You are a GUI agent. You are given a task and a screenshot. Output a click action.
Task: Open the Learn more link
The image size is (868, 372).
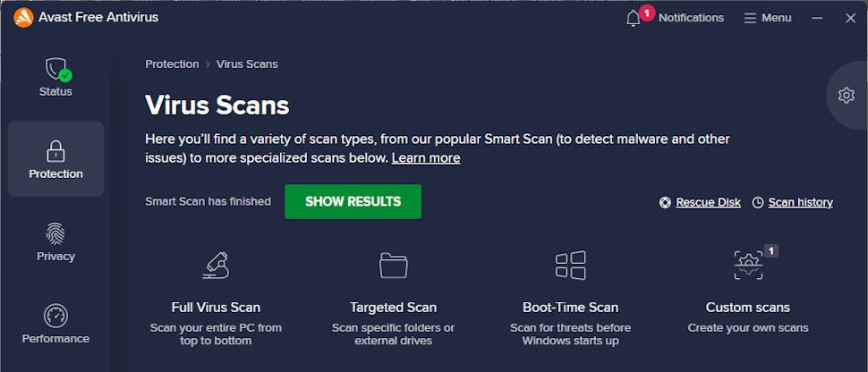coord(426,158)
